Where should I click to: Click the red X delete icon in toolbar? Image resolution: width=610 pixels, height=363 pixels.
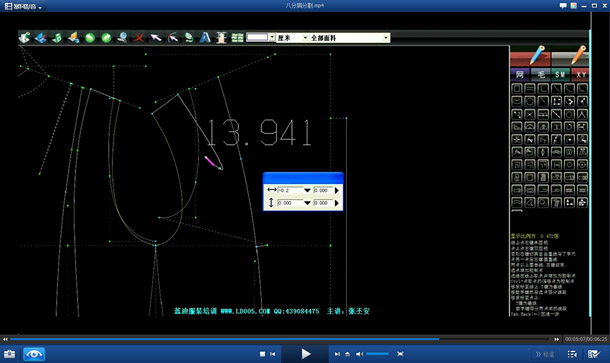point(139,38)
